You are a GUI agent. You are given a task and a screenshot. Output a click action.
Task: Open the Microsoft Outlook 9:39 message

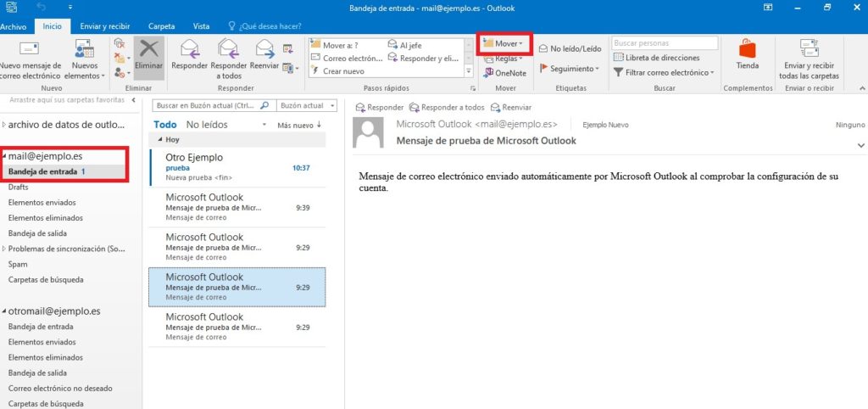pyautogui.click(x=237, y=207)
